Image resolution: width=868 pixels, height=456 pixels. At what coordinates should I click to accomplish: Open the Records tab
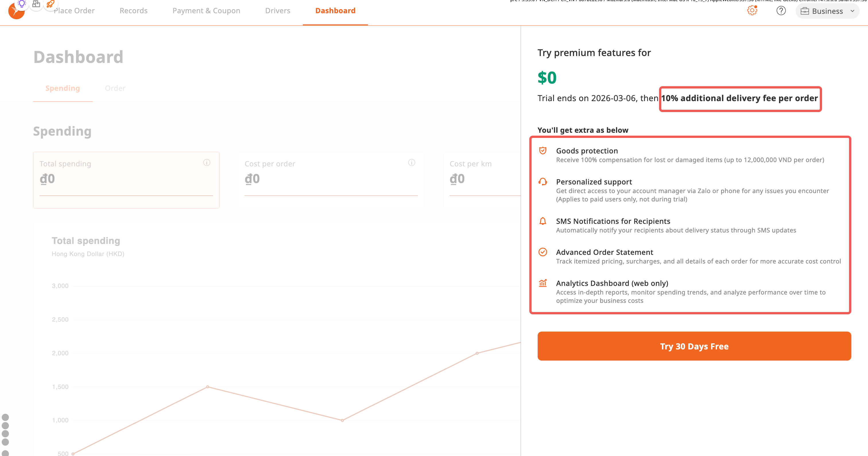coord(133,11)
